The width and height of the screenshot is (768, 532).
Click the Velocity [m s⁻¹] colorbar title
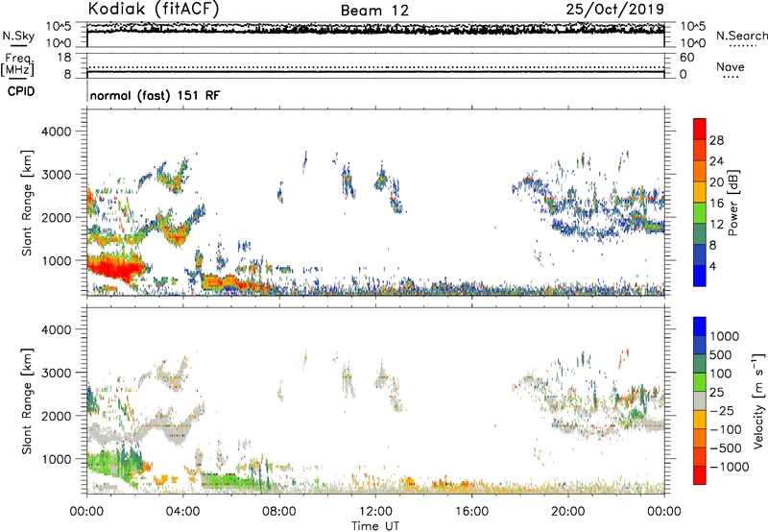coord(758,400)
